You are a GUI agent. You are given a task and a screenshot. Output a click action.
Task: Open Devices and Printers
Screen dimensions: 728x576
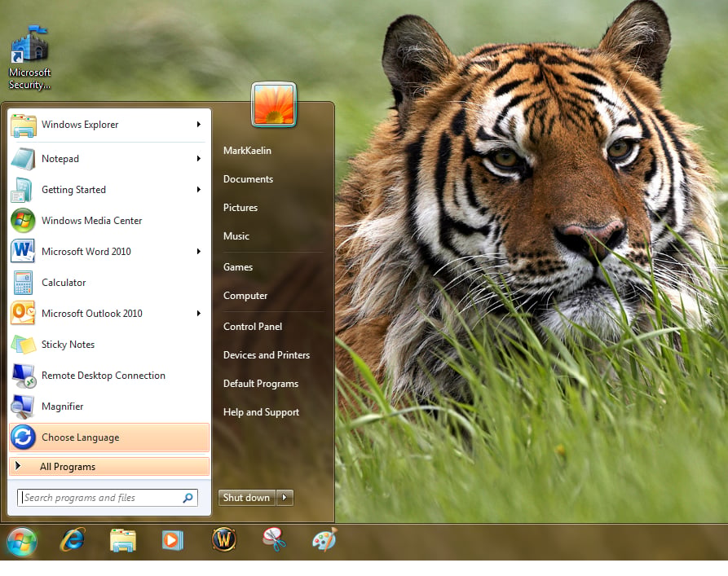click(x=267, y=355)
